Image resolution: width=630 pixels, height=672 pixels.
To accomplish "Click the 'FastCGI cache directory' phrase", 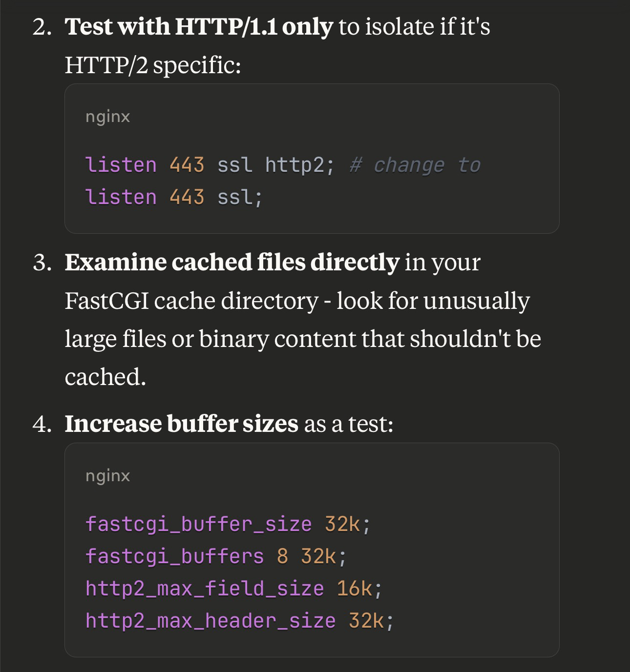I will coord(191,301).
